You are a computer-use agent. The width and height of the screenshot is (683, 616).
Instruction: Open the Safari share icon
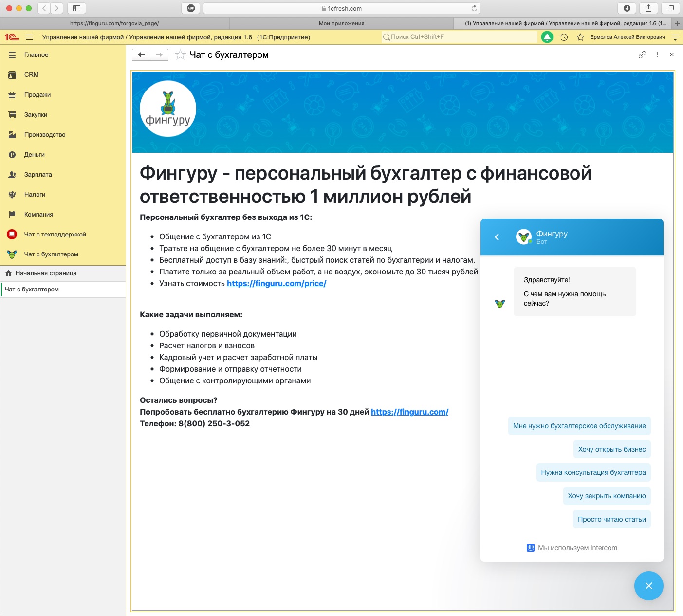pyautogui.click(x=648, y=8)
